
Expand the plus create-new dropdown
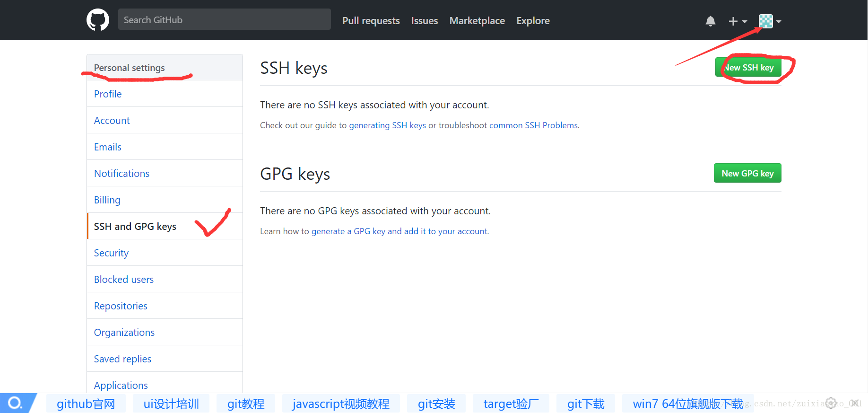(x=738, y=21)
